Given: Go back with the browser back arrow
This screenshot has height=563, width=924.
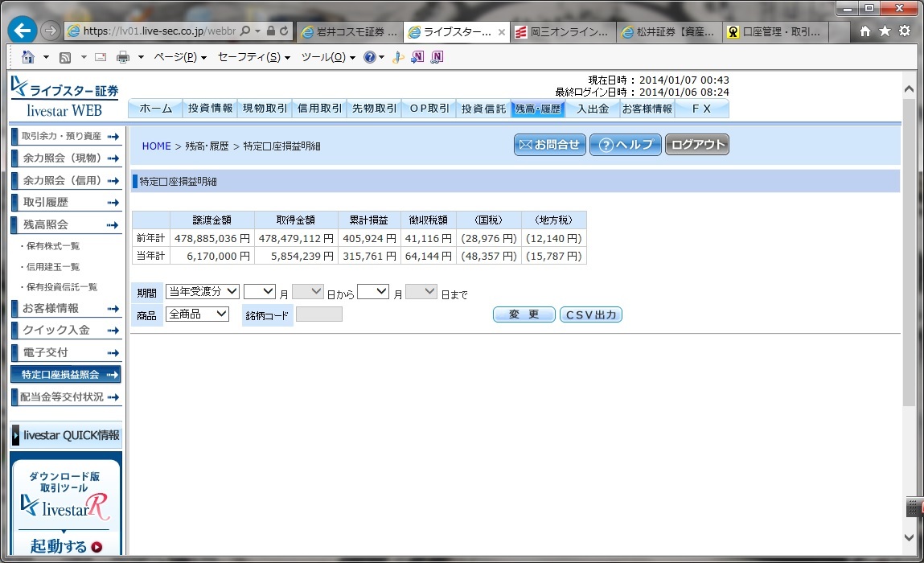Looking at the screenshot, I should click(x=23, y=31).
